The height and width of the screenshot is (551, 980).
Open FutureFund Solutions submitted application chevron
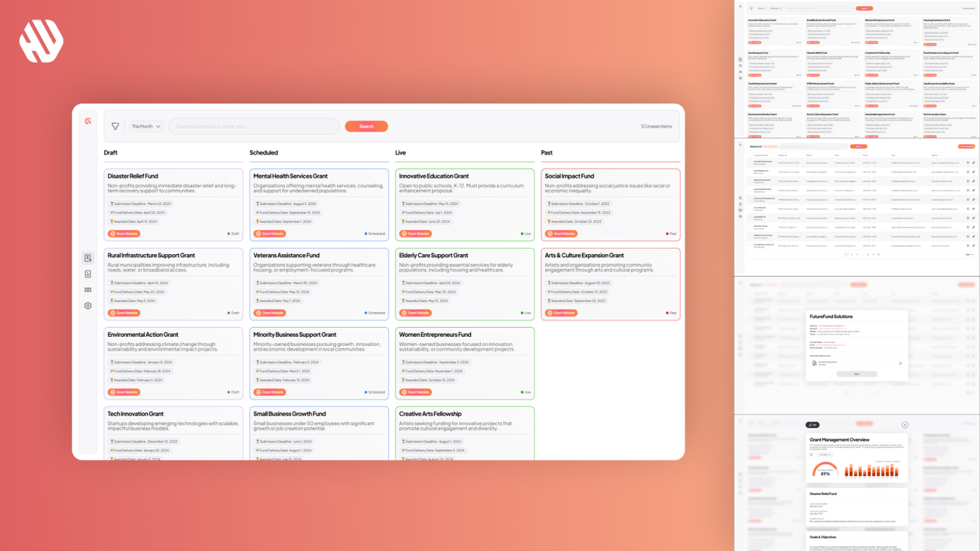click(x=900, y=363)
